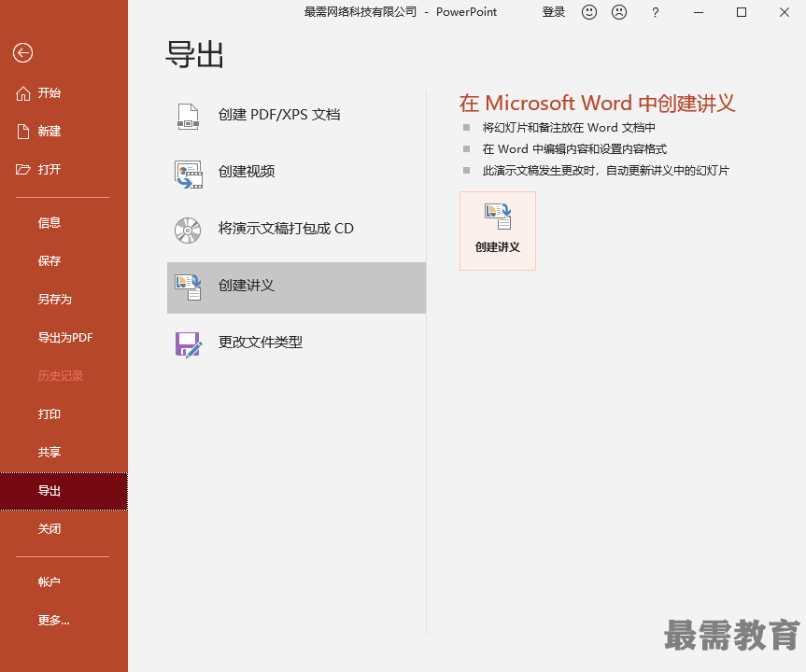Open 共享 in the sidebar
The image size is (806, 672).
pyautogui.click(x=64, y=452)
